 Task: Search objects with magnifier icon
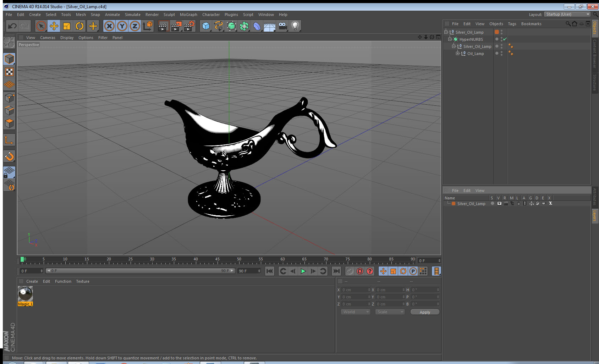tap(568, 24)
